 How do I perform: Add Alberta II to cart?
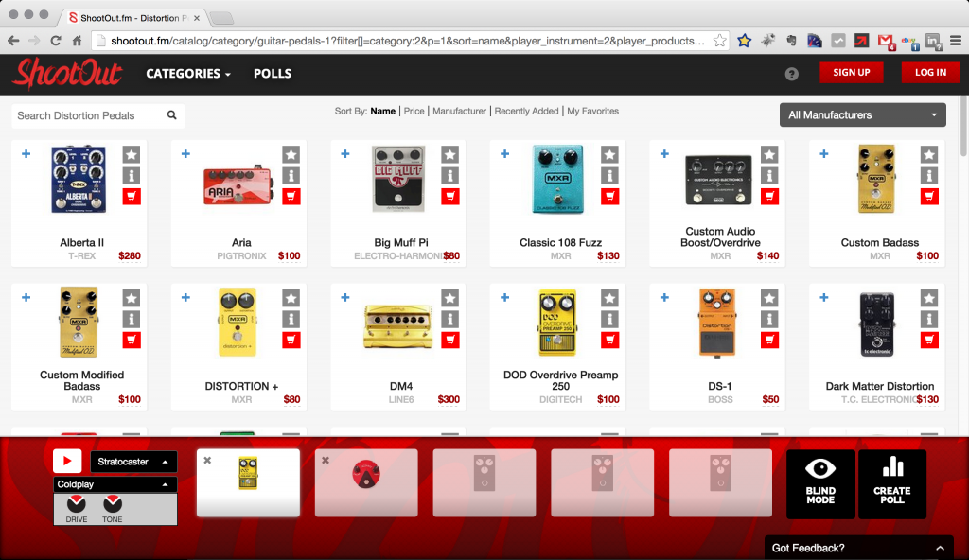click(131, 197)
